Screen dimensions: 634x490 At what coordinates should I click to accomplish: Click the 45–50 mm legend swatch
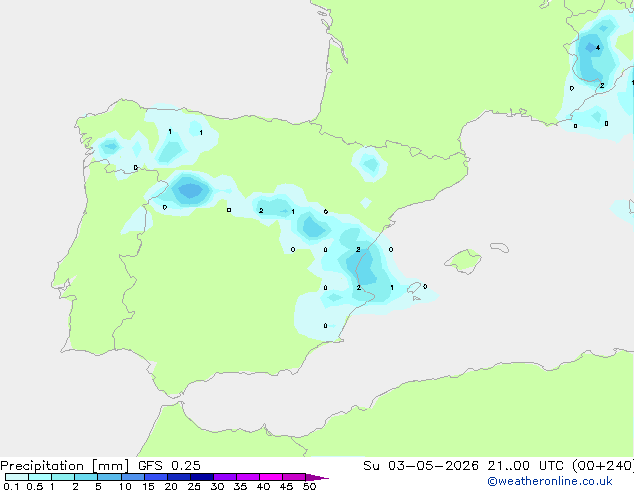click(x=294, y=477)
